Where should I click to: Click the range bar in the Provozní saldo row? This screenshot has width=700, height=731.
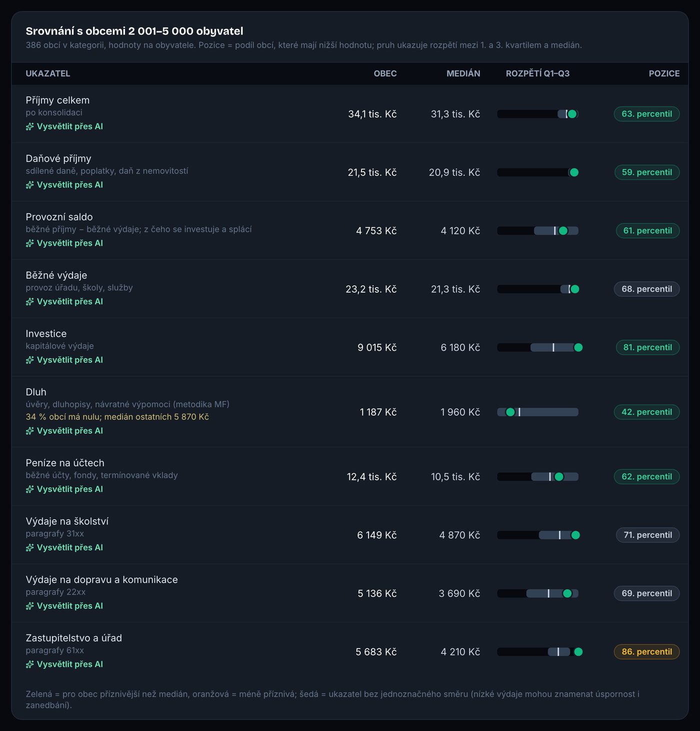pos(537,231)
